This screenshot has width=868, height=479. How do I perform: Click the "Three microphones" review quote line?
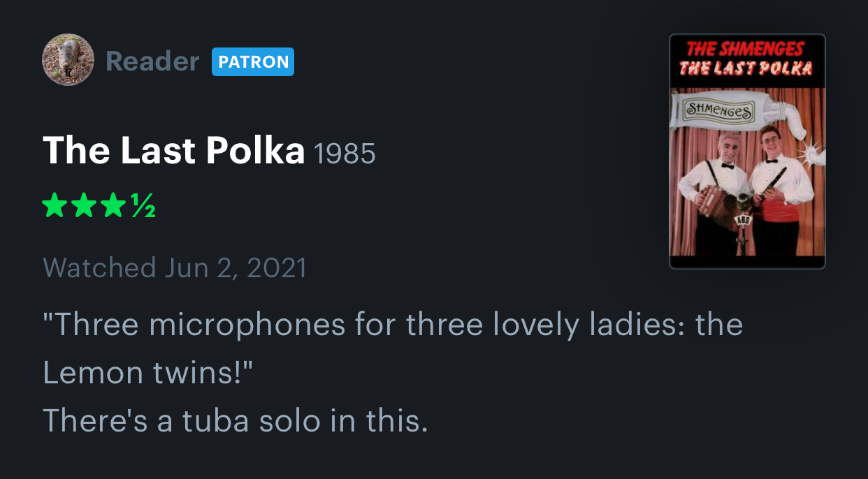(393, 325)
